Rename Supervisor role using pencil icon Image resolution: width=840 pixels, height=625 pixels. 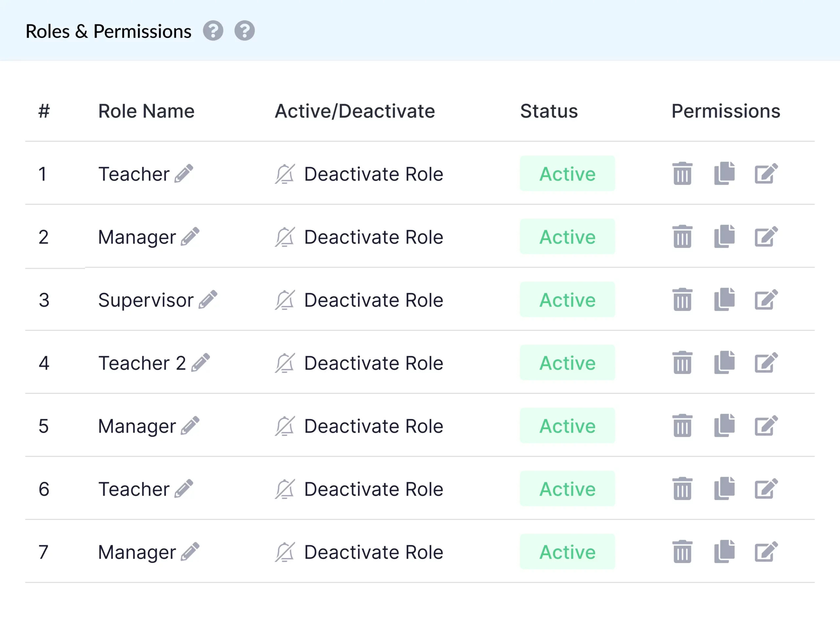pos(208,300)
